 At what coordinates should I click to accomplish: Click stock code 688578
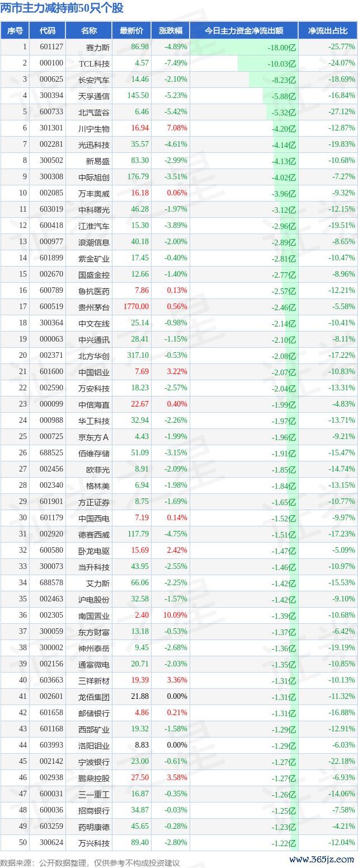pyautogui.click(x=51, y=583)
